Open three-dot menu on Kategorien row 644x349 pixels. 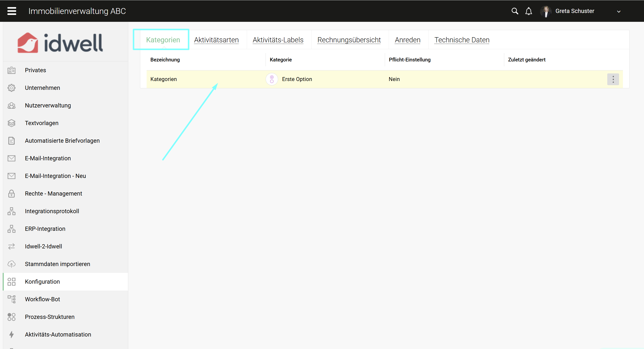[x=613, y=79]
